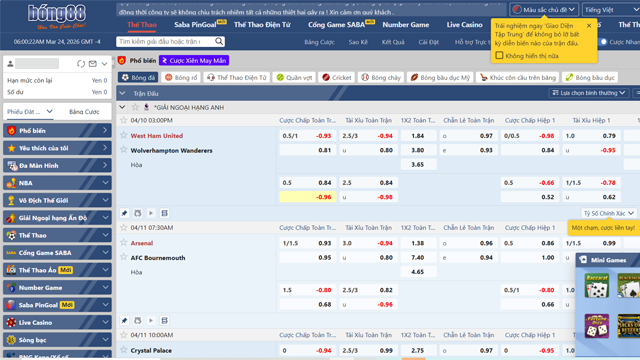
Task: Expand Giải Ngoại hạng Ấn Độ sidebar
Action: [x=57, y=218]
